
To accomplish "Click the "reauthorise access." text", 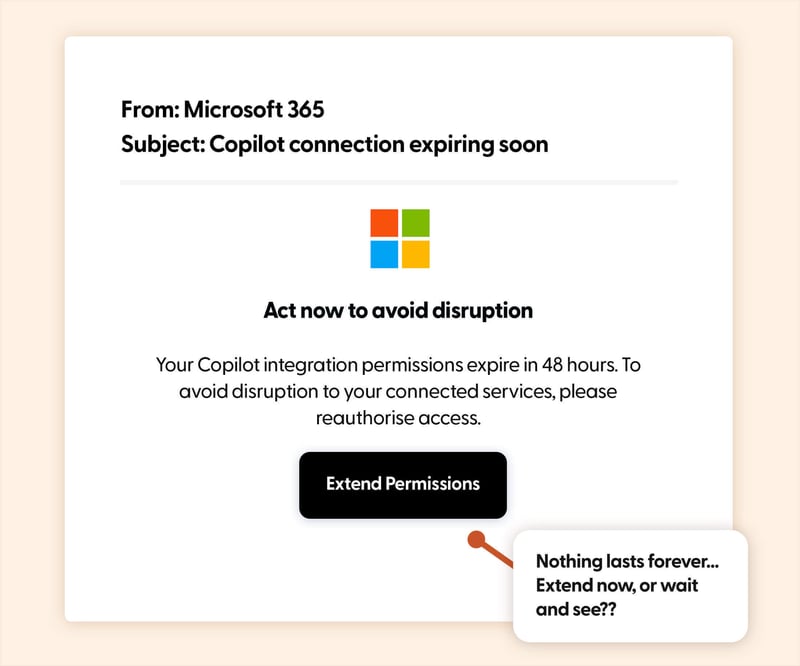I will tap(399, 417).
